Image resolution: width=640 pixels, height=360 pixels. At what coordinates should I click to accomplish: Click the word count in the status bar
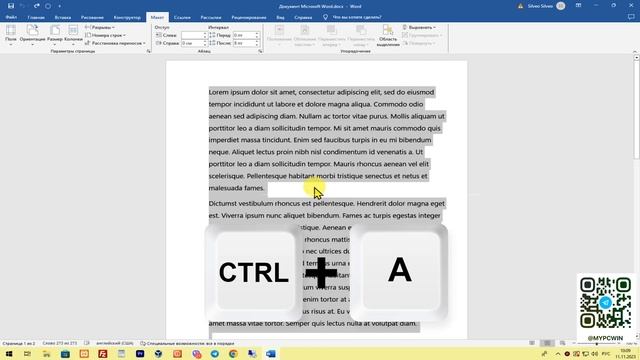tap(60, 344)
